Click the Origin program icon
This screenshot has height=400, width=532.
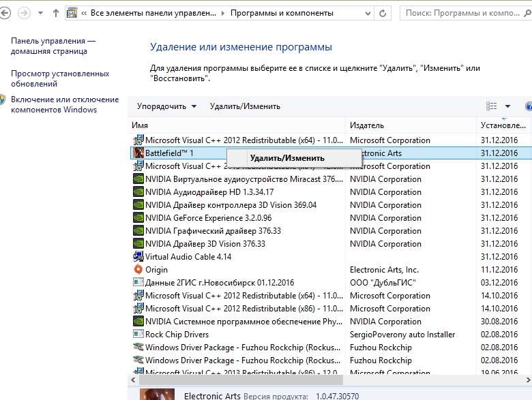(x=138, y=269)
